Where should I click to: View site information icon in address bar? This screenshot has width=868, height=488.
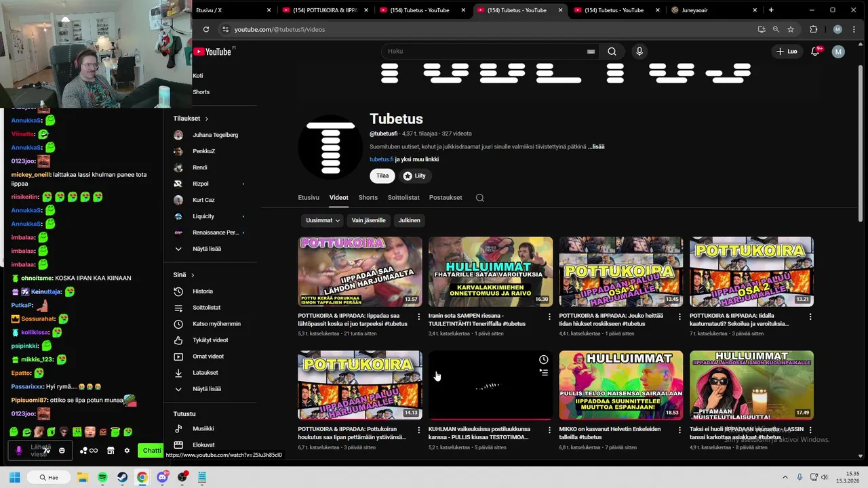(x=225, y=29)
